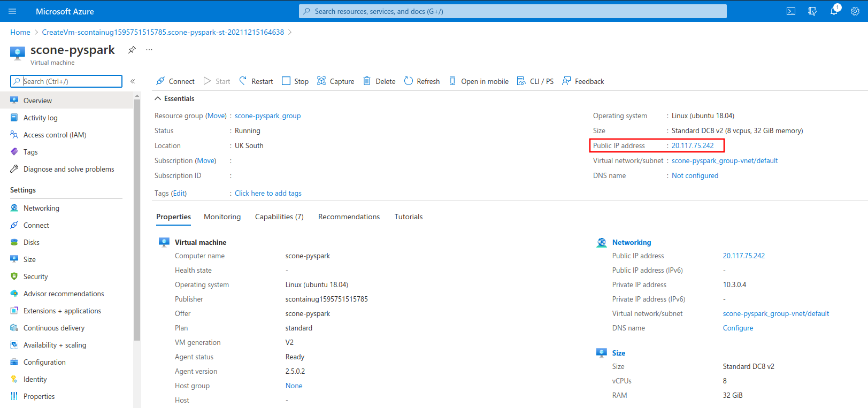Open Security settings
This screenshot has width=868, height=408.
(x=35, y=276)
